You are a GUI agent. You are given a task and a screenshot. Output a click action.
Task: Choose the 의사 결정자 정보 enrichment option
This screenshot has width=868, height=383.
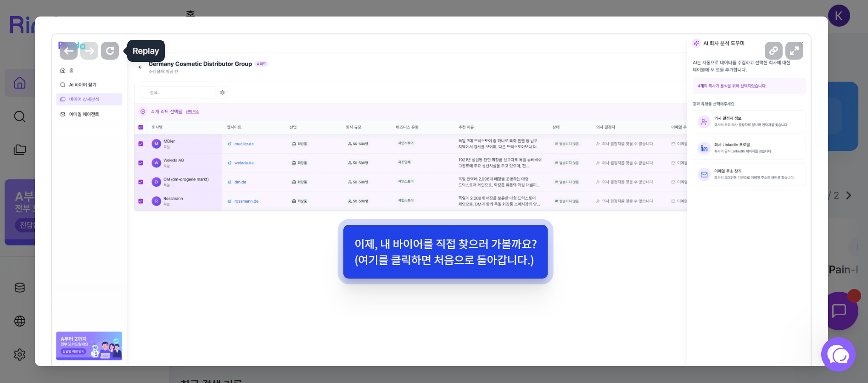click(749, 122)
